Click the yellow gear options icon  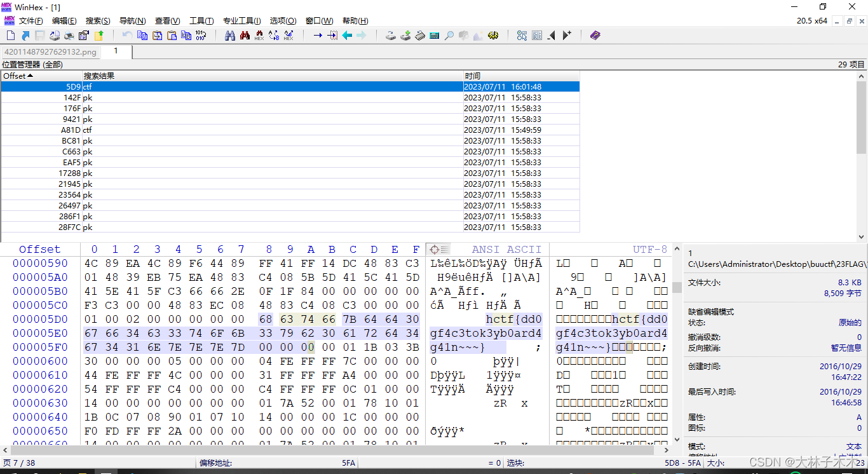pos(493,36)
